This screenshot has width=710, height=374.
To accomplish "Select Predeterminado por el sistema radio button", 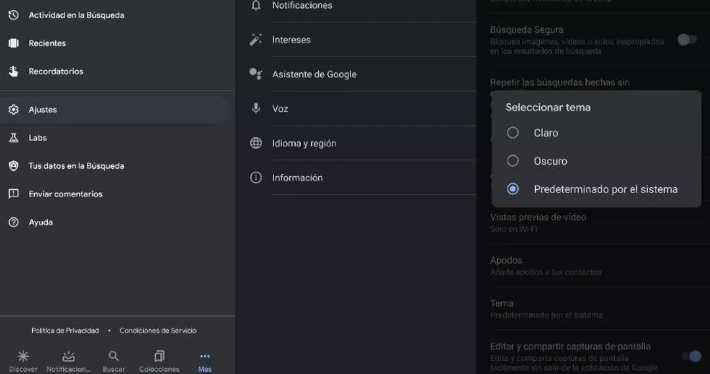I will pos(513,189).
